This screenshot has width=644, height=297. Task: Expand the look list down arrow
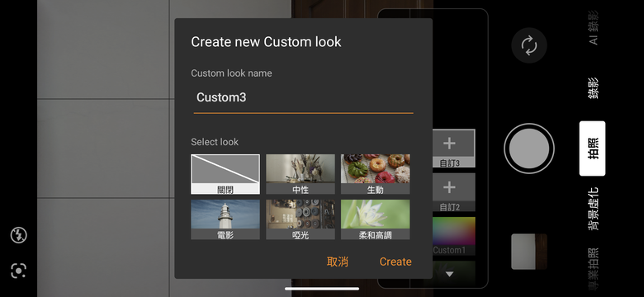point(450,274)
